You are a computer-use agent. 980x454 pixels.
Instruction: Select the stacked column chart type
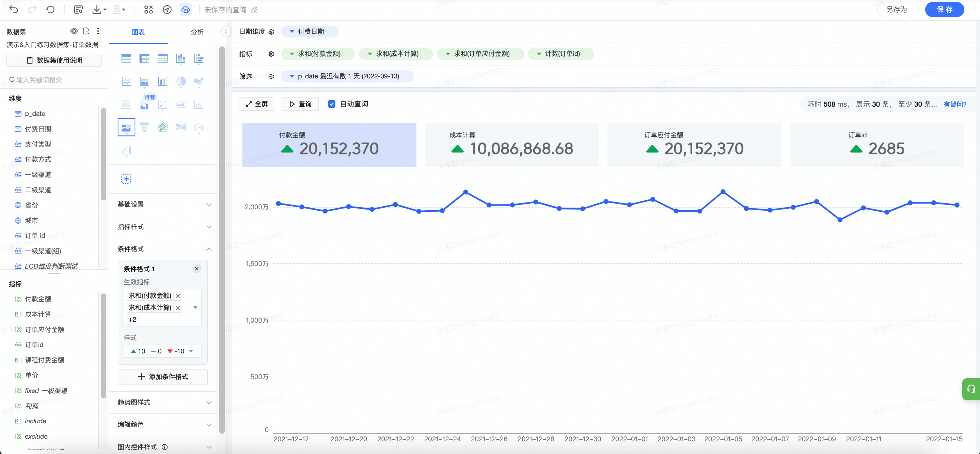181,58
